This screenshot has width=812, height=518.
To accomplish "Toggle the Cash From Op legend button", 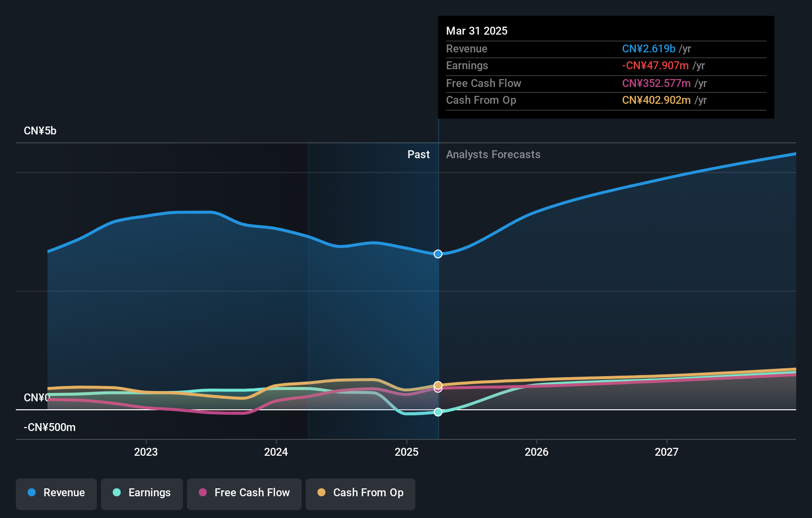I will pyautogui.click(x=361, y=494).
